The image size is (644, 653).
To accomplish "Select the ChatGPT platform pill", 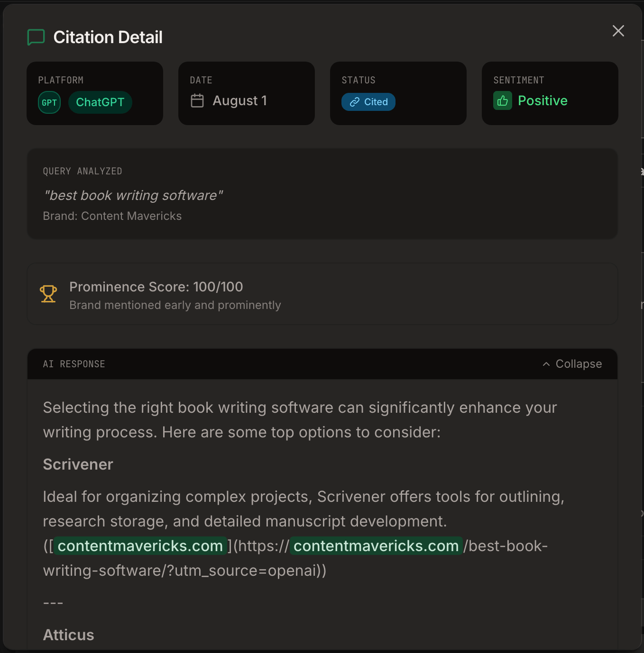I will coord(100,102).
